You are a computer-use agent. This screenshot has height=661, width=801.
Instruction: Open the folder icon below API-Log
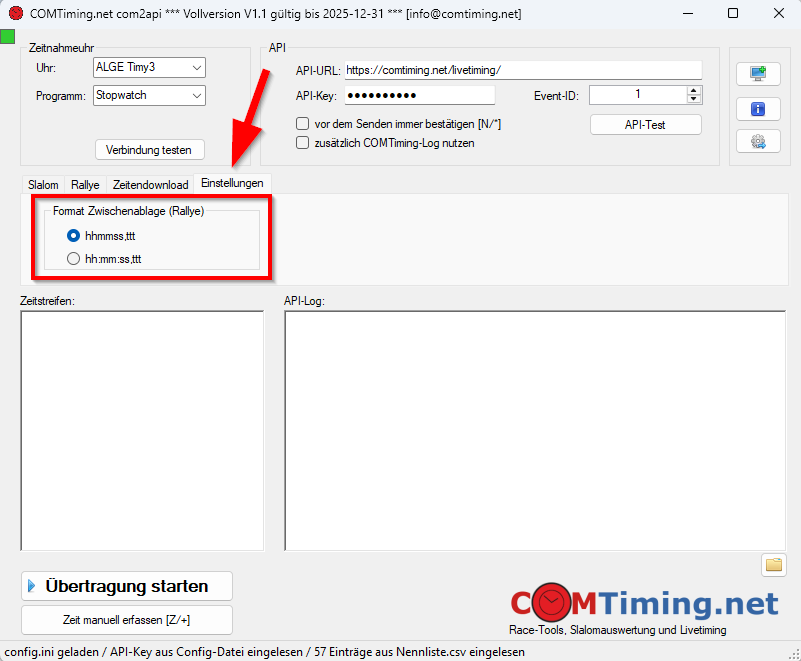[773, 564]
